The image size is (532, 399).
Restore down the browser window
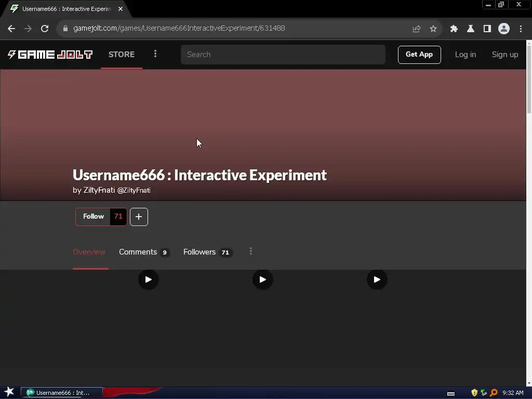501,5
